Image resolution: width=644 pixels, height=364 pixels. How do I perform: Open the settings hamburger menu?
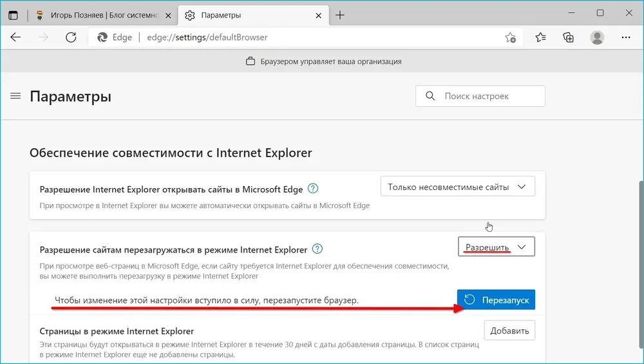[15, 96]
